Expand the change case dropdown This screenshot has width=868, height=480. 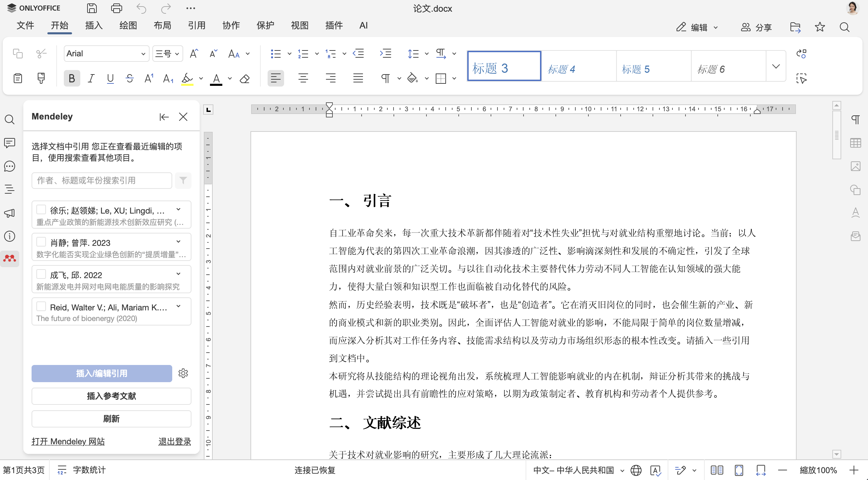[248, 54]
